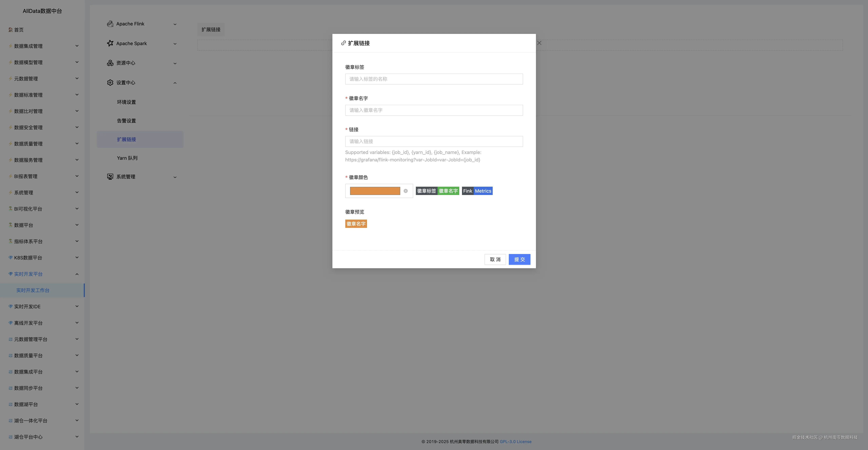Click the home icon next to 首页
The height and width of the screenshot is (450, 868).
point(11,30)
